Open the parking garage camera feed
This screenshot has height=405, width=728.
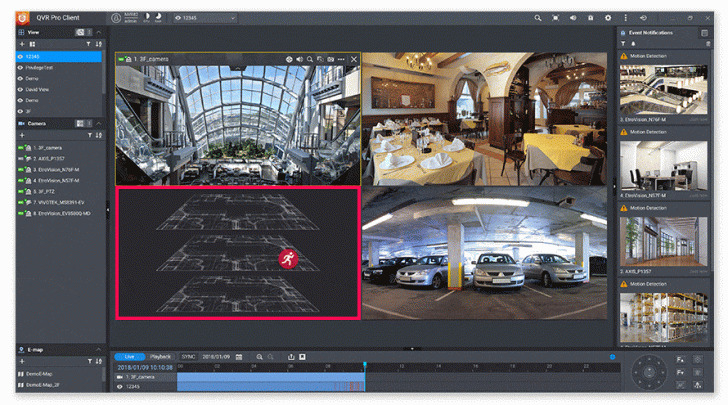(486, 252)
